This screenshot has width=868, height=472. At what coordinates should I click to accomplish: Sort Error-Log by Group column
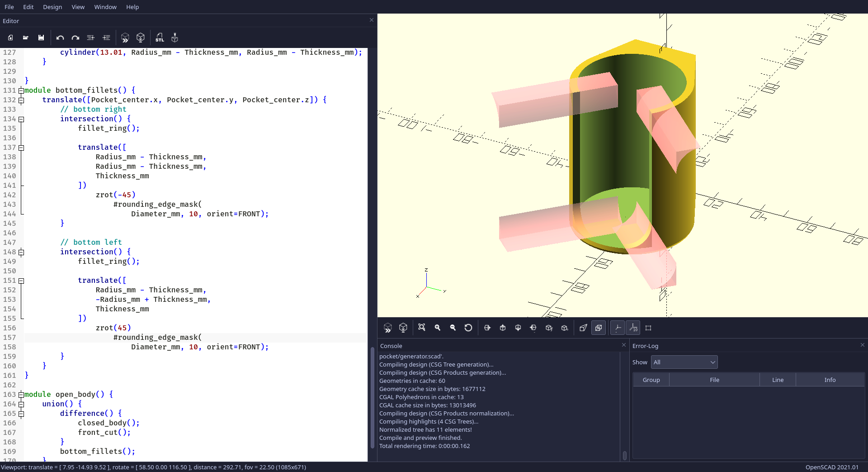[x=651, y=380]
